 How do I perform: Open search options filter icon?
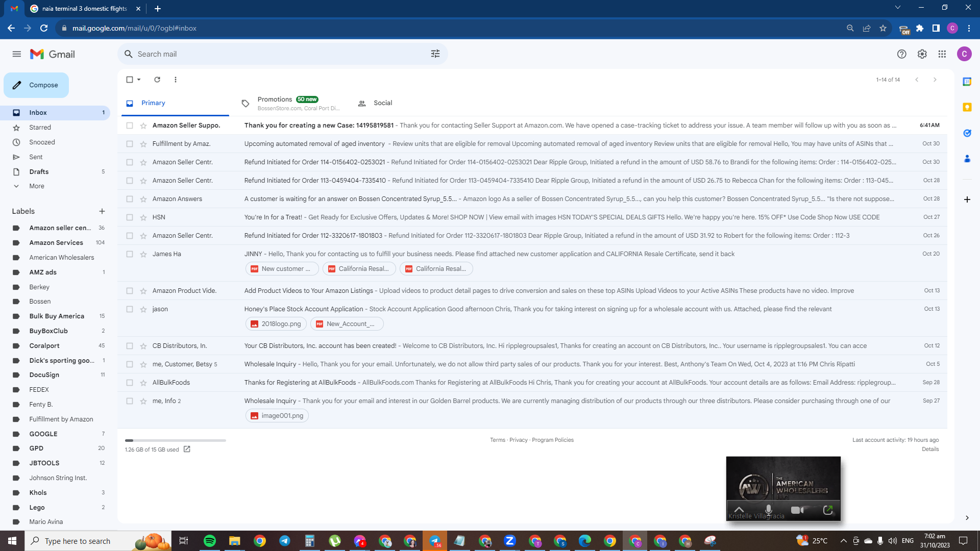(x=435, y=54)
